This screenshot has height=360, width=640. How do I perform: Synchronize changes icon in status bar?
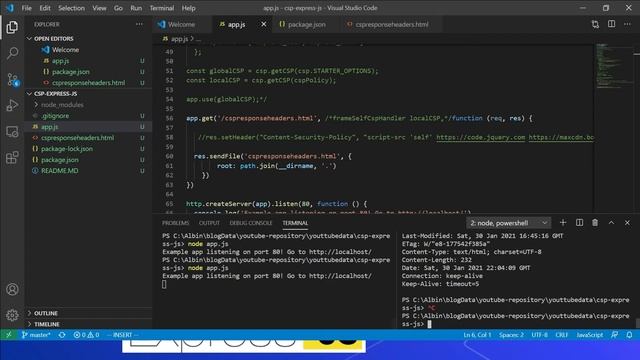click(x=62, y=335)
